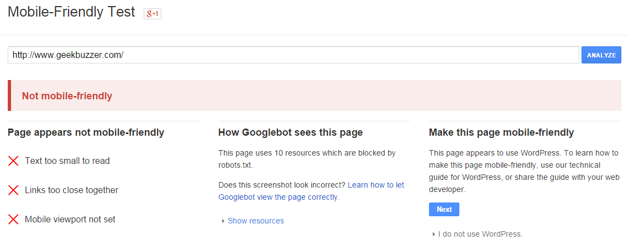The image size is (644, 240).
Task: Open the Show resources link
Action: coord(256,221)
